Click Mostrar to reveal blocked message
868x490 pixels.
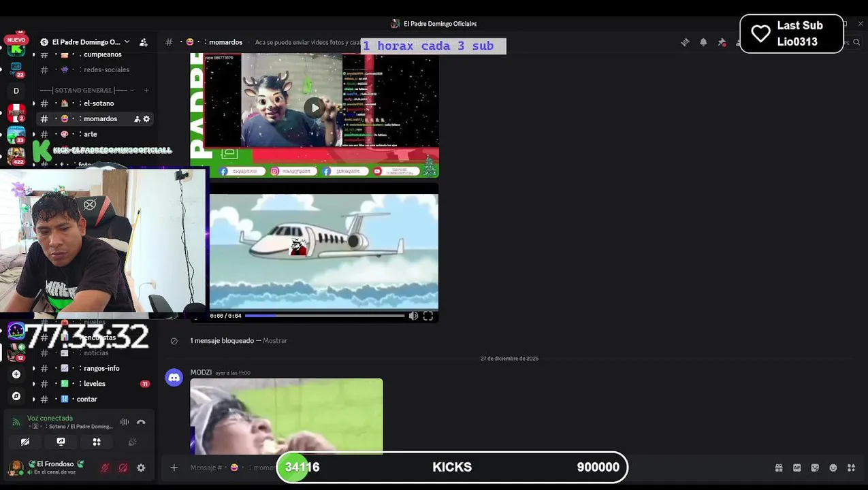point(275,341)
